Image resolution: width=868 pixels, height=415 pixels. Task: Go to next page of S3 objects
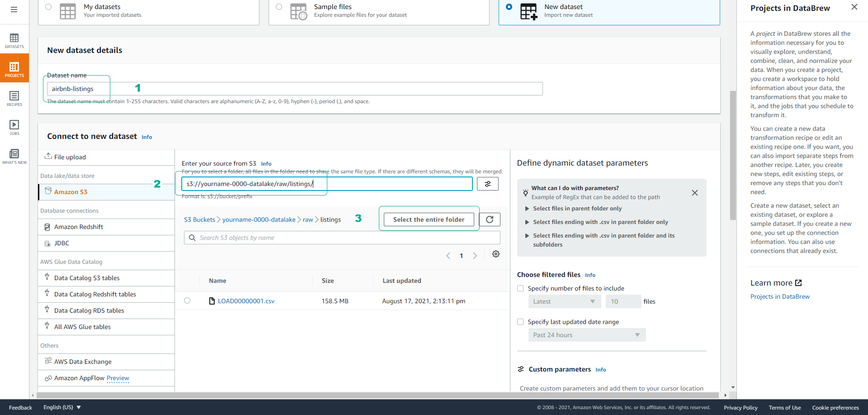(475, 256)
